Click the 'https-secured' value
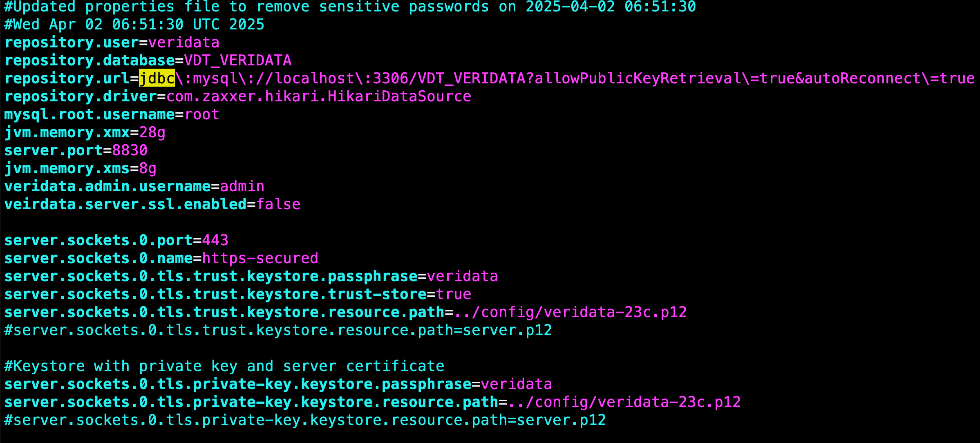 click(260, 258)
